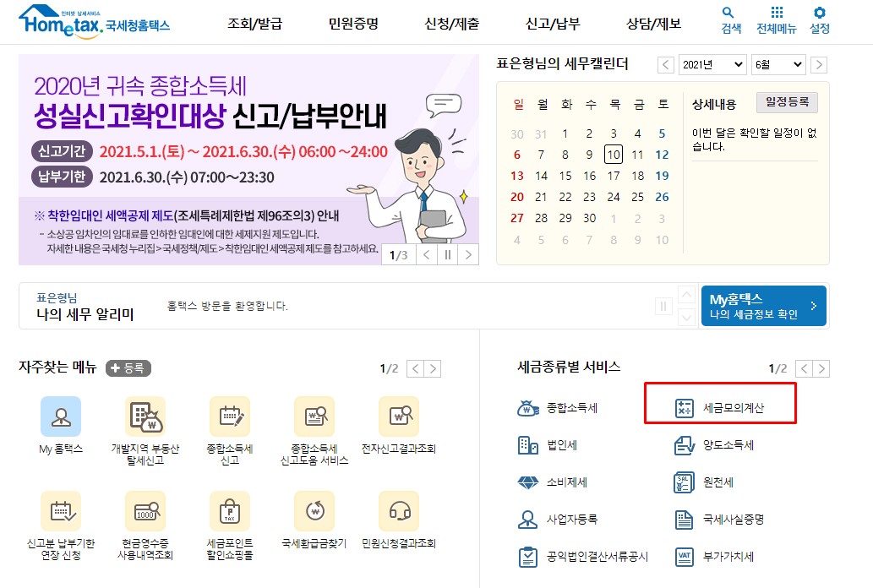Click the Hometax 국세청홈택스 logo
Screen dimensions: 873x588
coord(94,22)
